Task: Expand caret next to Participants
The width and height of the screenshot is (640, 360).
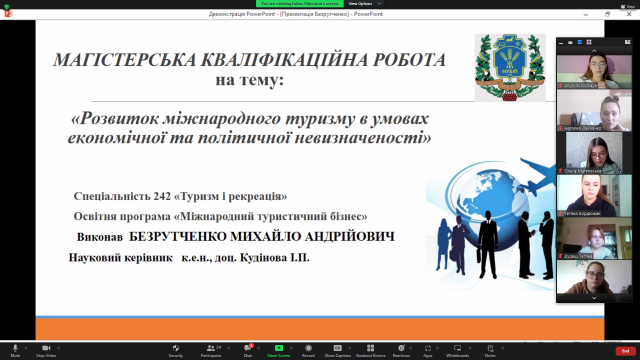Action: 228,348
